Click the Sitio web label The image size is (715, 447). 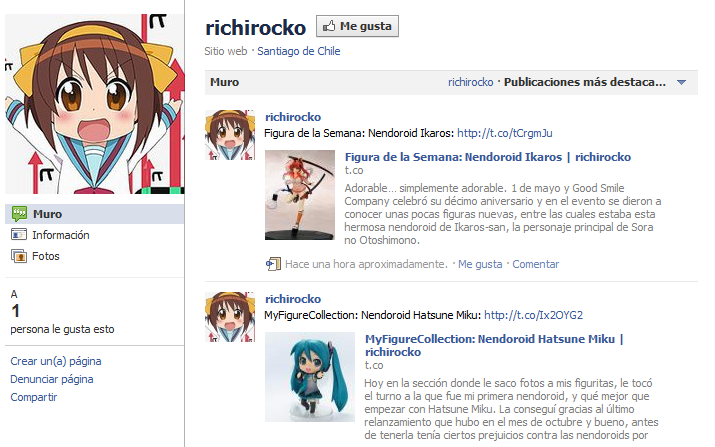[x=226, y=51]
